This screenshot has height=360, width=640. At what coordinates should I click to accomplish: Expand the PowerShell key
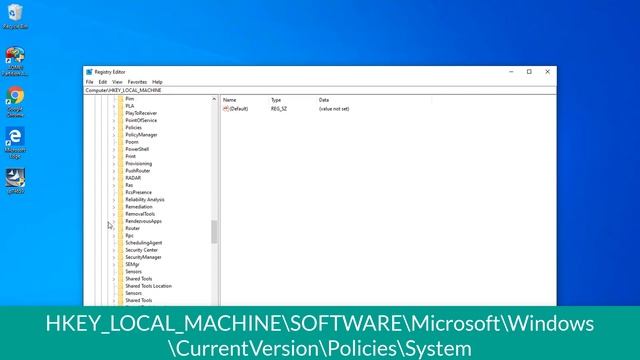click(x=114, y=149)
